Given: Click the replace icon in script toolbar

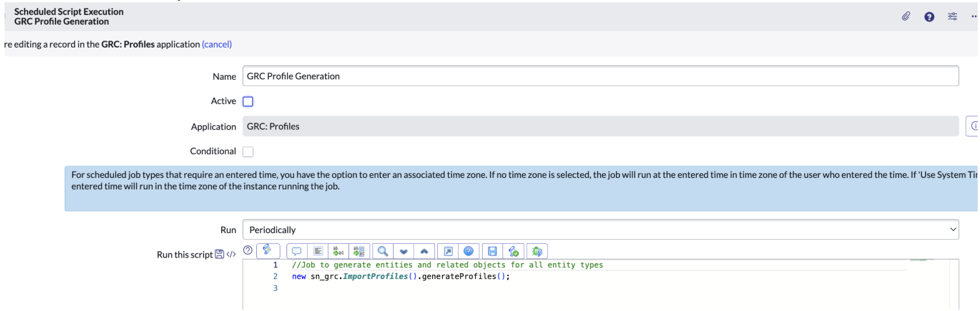Looking at the screenshot, I should [338, 251].
